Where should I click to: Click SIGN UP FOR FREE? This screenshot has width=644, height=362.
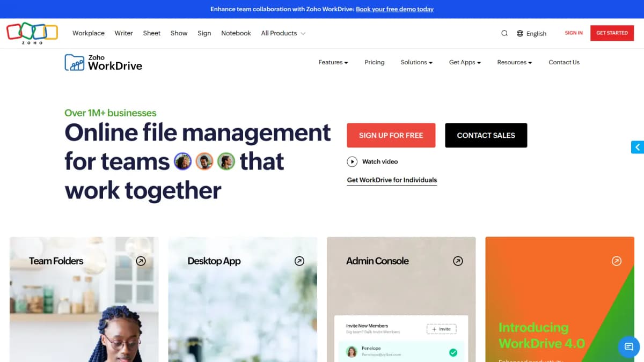(x=391, y=135)
